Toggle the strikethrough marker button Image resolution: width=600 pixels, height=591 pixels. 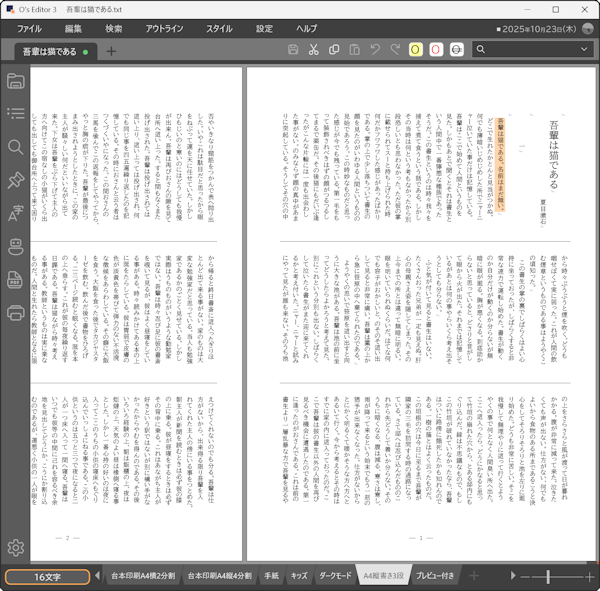point(458,50)
